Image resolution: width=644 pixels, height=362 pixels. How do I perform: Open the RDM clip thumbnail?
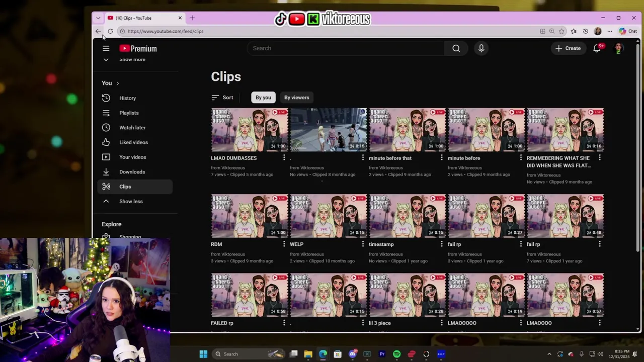pos(250,216)
